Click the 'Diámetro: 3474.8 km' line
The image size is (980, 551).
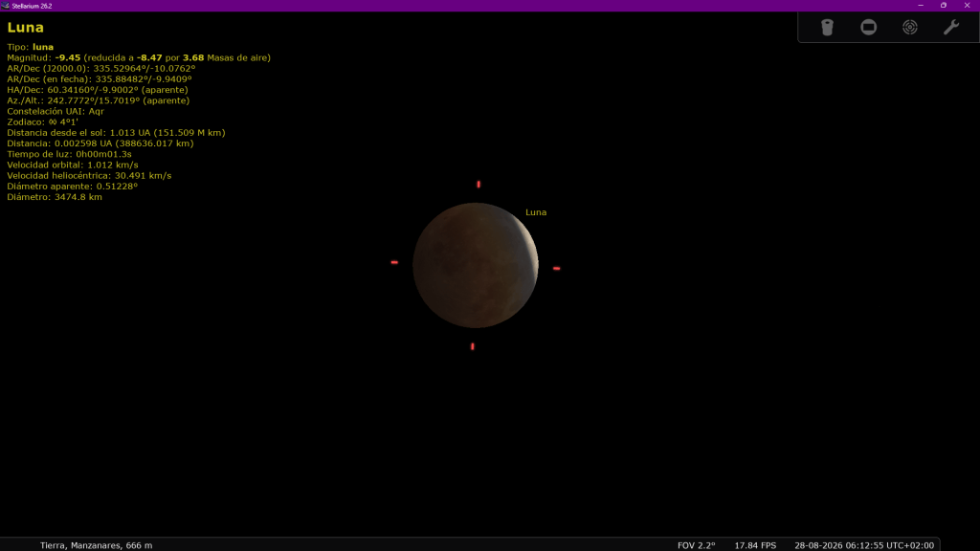click(x=55, y=197)
